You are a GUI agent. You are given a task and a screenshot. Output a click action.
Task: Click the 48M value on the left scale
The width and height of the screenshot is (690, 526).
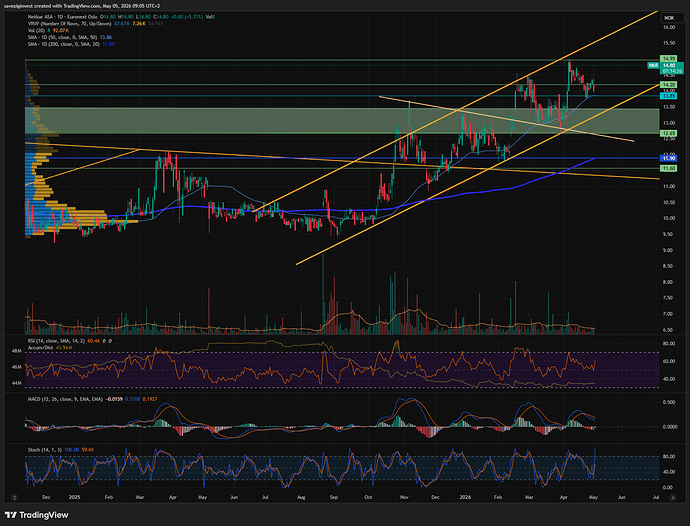17,351
